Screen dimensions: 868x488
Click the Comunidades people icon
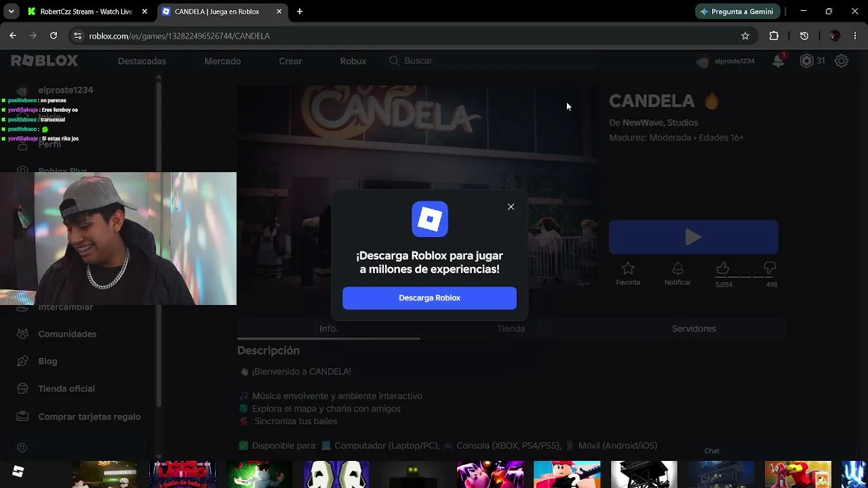point(22,334)
